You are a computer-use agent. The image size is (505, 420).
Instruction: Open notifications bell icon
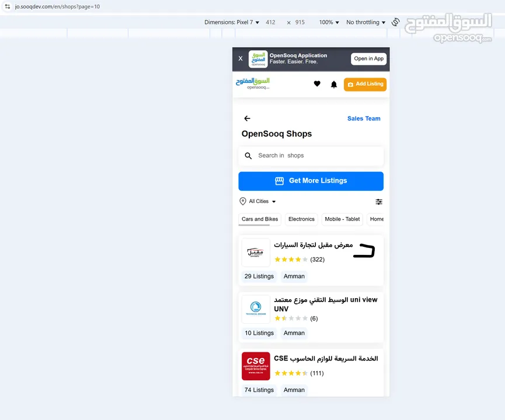[x=334, y=85]
